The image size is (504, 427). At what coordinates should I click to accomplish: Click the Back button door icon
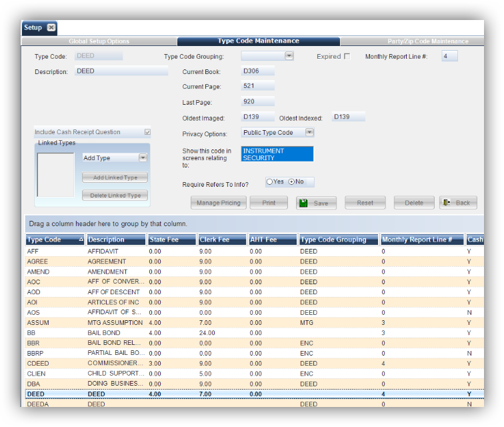pyautogui.click(x=447, y=203)
